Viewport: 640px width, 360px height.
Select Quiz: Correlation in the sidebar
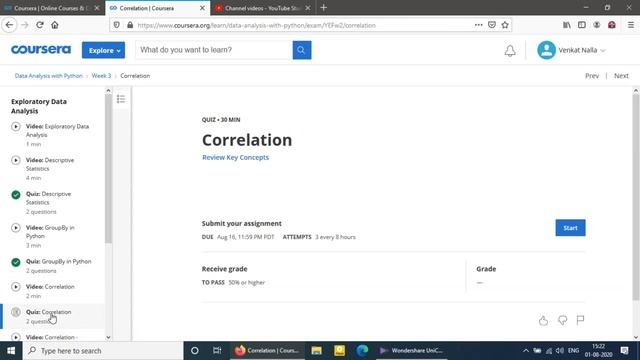[x=53, y=316]
